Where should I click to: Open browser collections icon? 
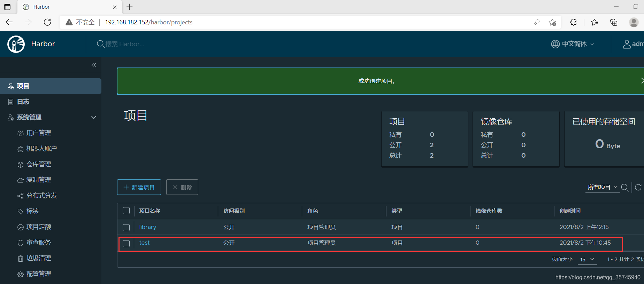click(614, 22)
